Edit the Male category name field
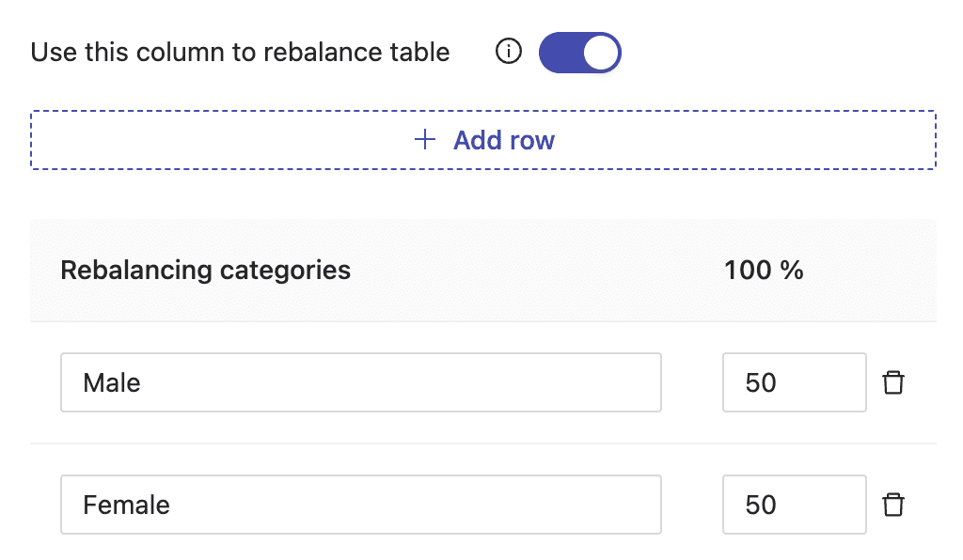Screen dimensions: 963x560 (x=361, y=382)
